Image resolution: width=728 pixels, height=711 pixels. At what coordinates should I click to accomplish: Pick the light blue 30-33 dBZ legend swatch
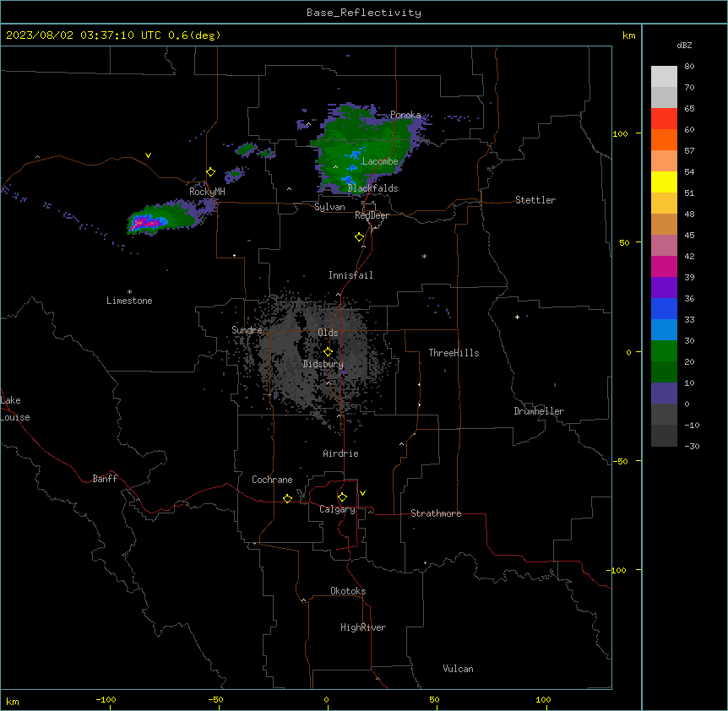pos(664,330)
